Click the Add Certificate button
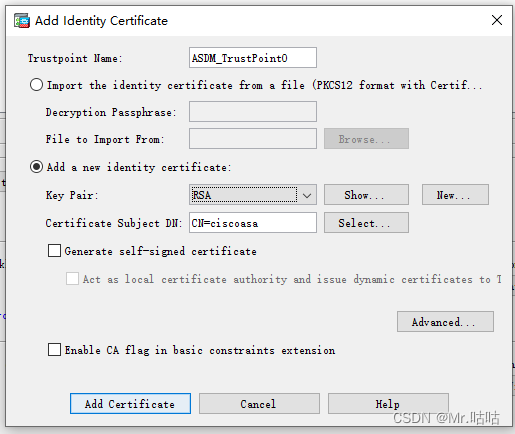The image size is (515, 434). (130, 404)
